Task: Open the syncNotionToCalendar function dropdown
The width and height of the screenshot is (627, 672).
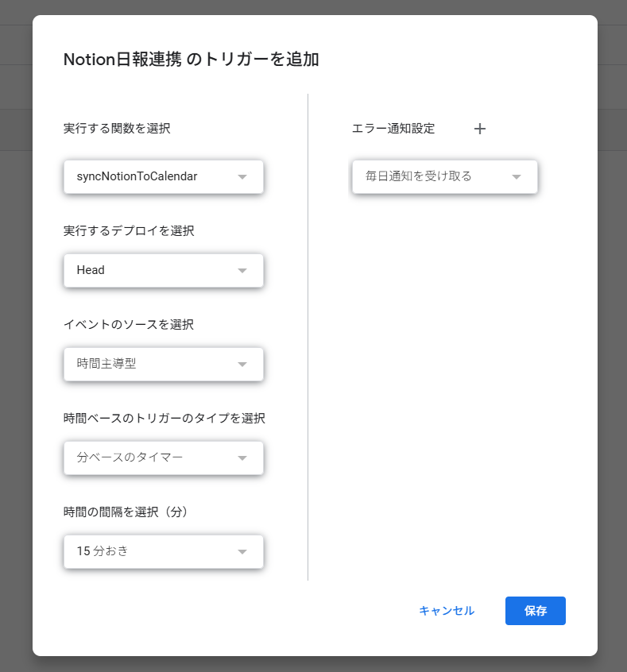Action: 164,176
